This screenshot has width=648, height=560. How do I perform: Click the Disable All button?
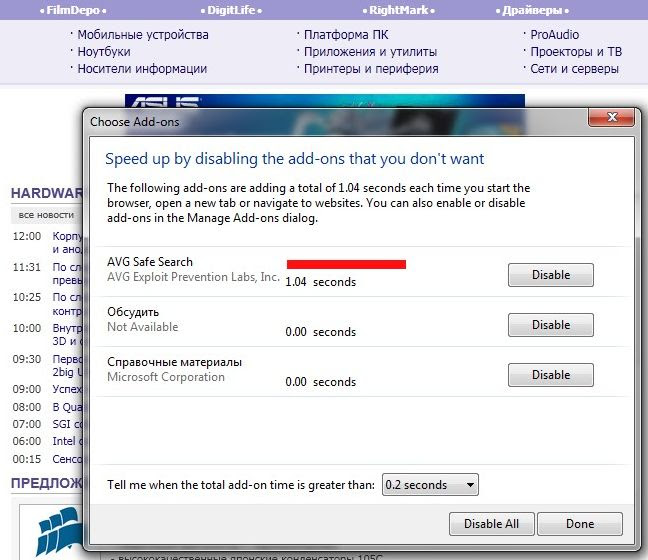pyautogui.click(x=491, y=524)
